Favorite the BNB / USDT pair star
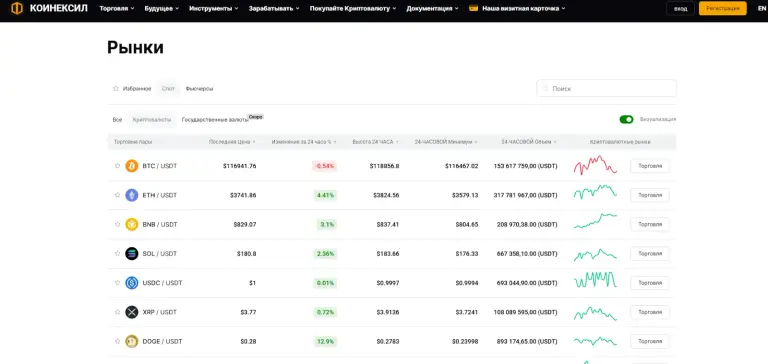 pos(117,224)
